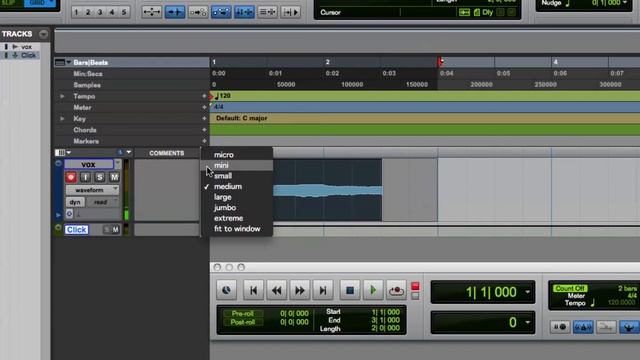Add a key change with plus button

pos(204,119)
